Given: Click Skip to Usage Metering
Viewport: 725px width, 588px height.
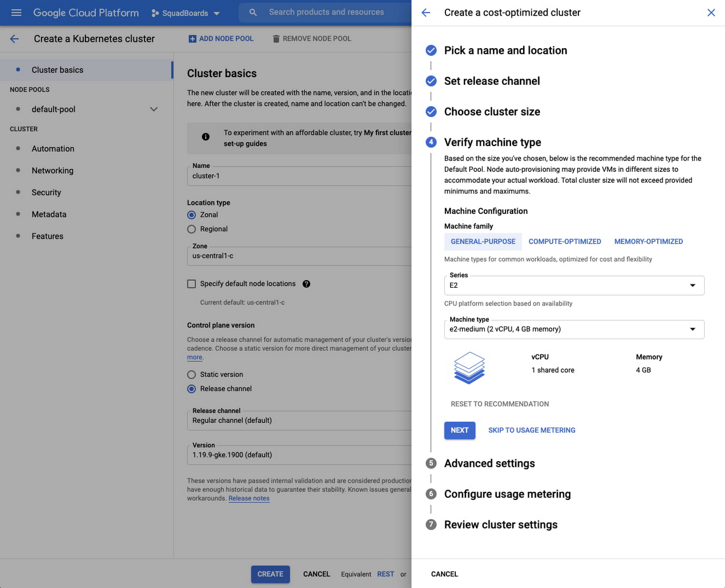Looking at the screenshot, I should [x=532, y=430].
